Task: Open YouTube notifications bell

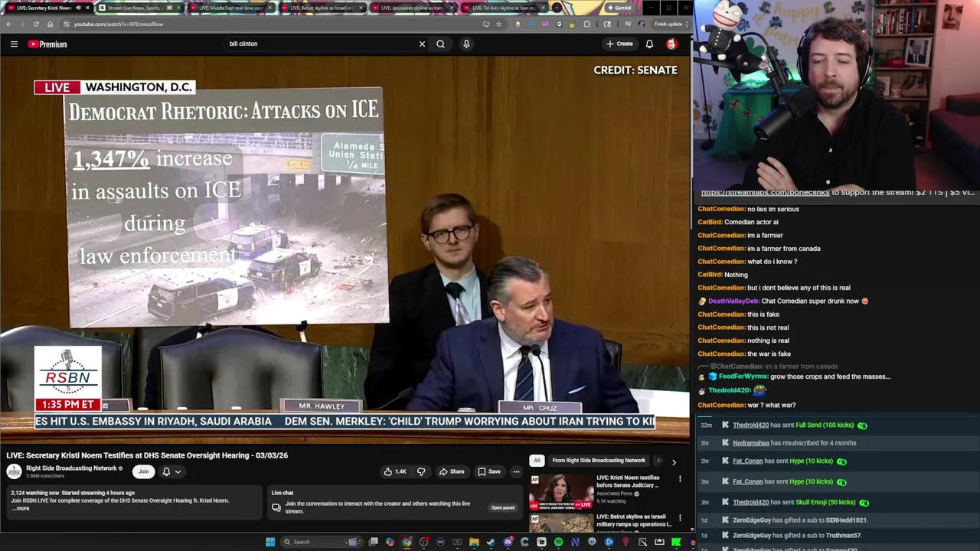Action: [x=649, y=44]
